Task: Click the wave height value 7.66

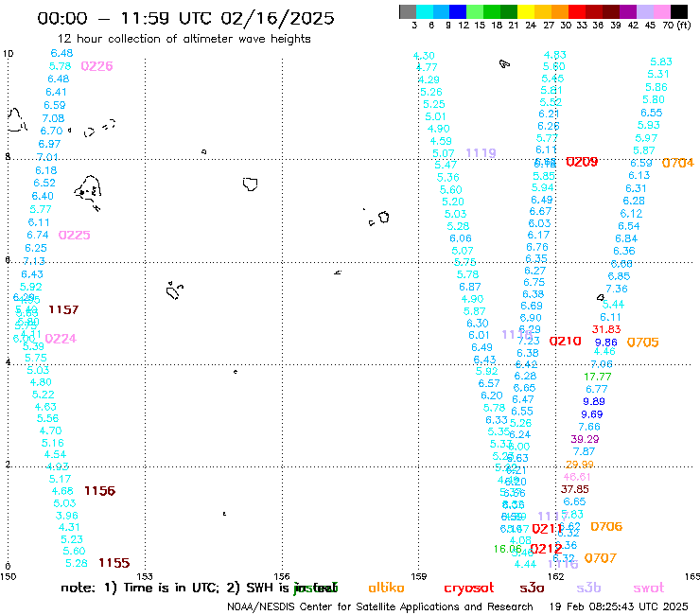Action: tap(588, 427)
